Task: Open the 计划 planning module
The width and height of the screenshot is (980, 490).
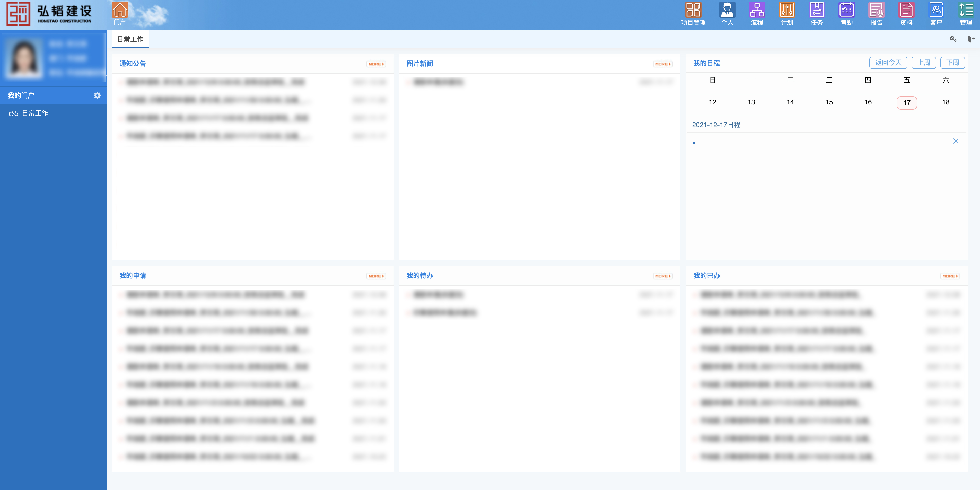Action: [786, 14]
